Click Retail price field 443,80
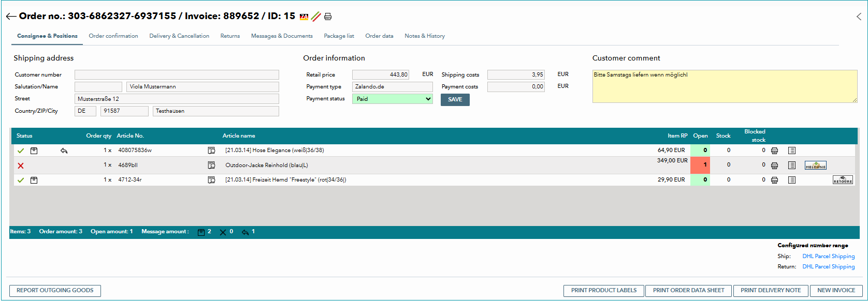The height and width of the screenshot is (301, 868). 381,75
